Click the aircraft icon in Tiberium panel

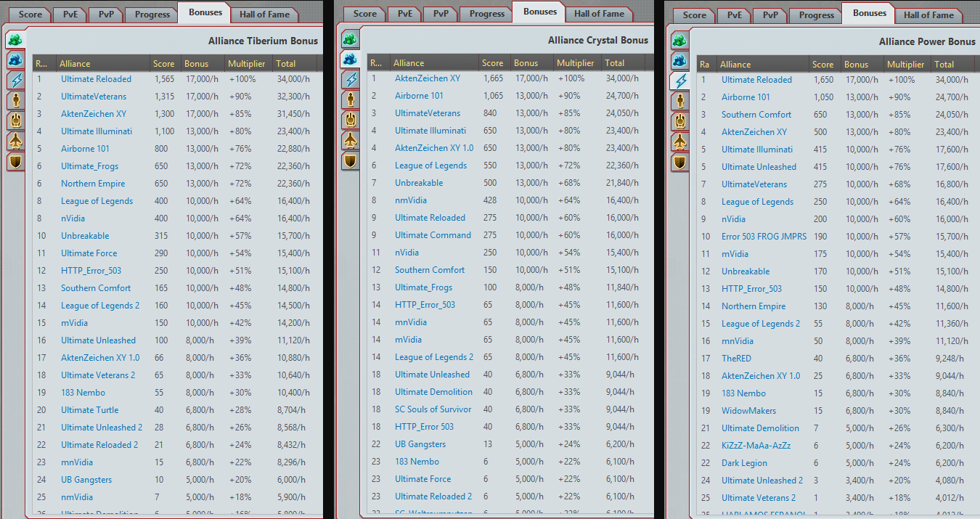(x=16, y=140)
